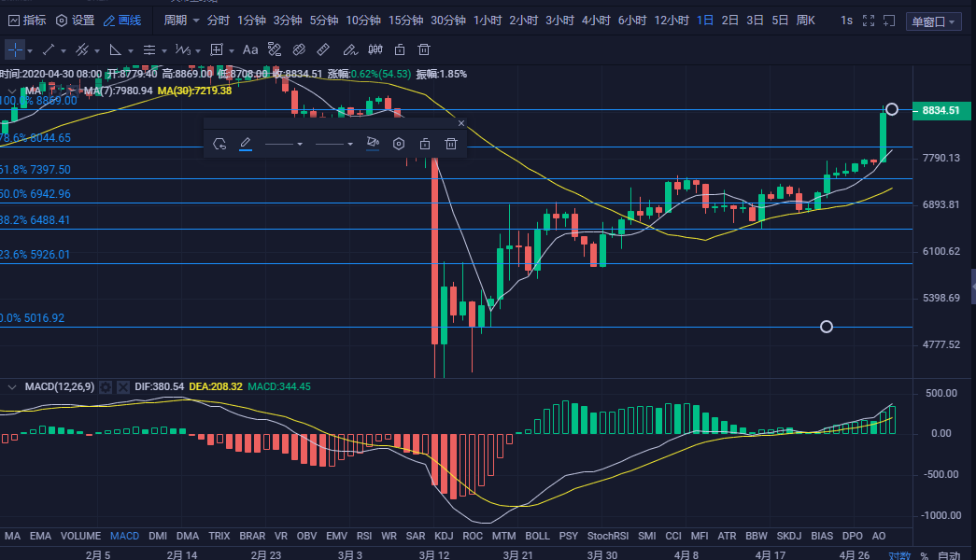Click the eraser tool in drawing toolbar
Image resolution: width=976 pixels, height=560 pixels.
pos(299,49)
